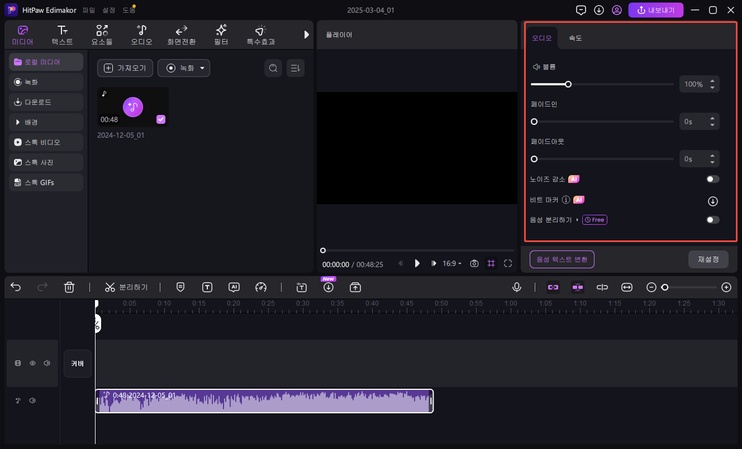Click the trash delete icon in timeline toolbar

coord(69,287)
